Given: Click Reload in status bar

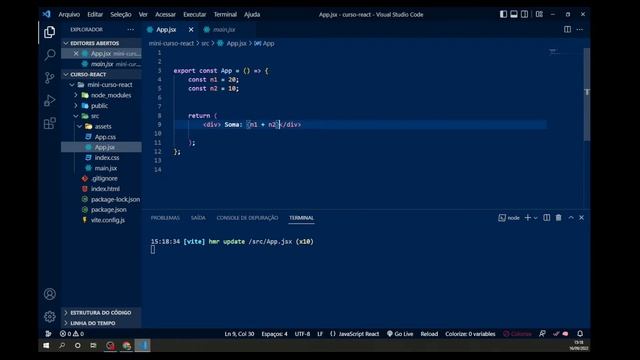Looking at the screenshot, I should [x=429, y=334].
